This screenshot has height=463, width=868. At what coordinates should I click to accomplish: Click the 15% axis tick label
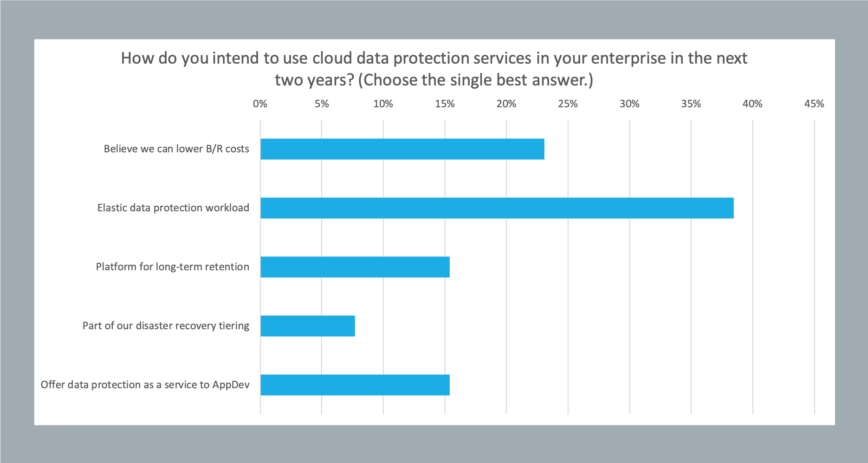(445, 104)
